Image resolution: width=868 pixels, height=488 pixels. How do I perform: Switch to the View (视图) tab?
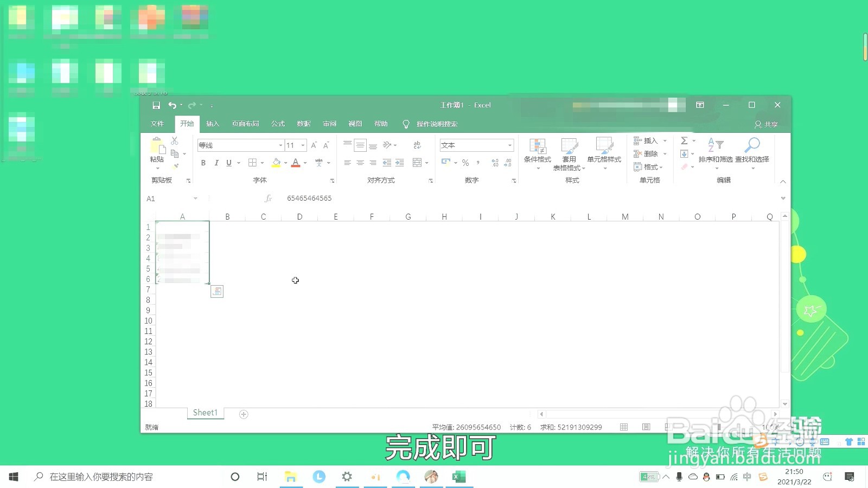[x=355, y=124]
